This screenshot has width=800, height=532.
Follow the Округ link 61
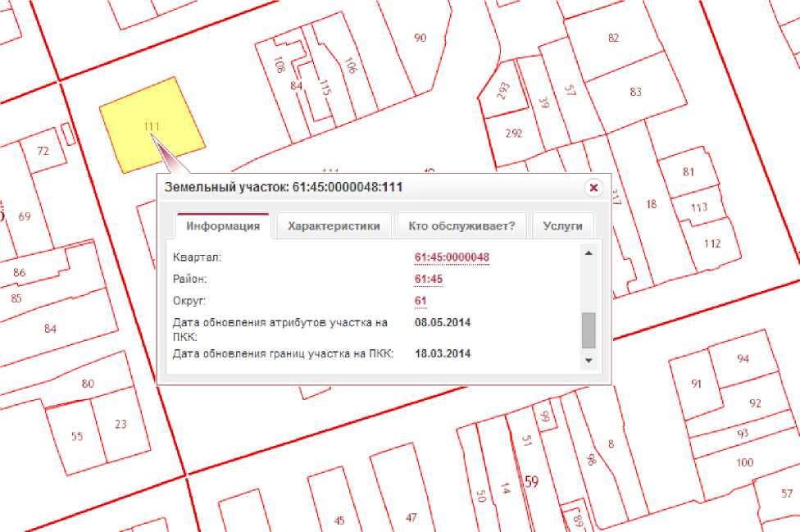point(420,301)
